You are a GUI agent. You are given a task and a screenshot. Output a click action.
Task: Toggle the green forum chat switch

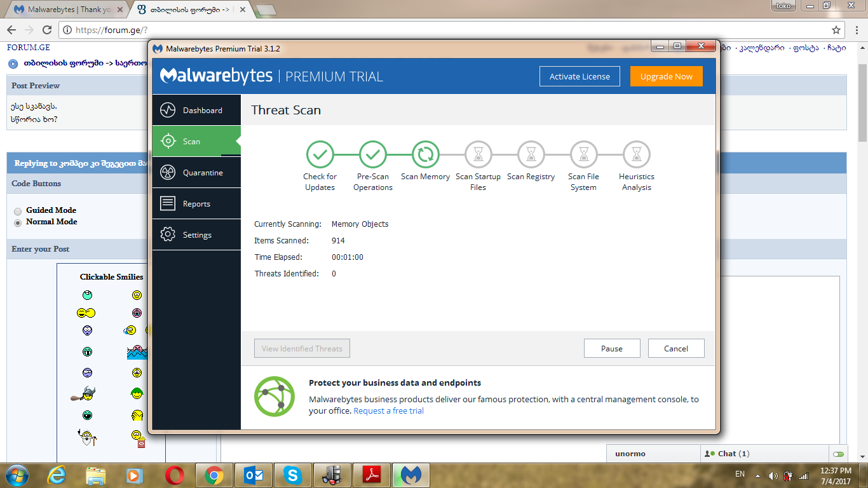coord(838,454)
